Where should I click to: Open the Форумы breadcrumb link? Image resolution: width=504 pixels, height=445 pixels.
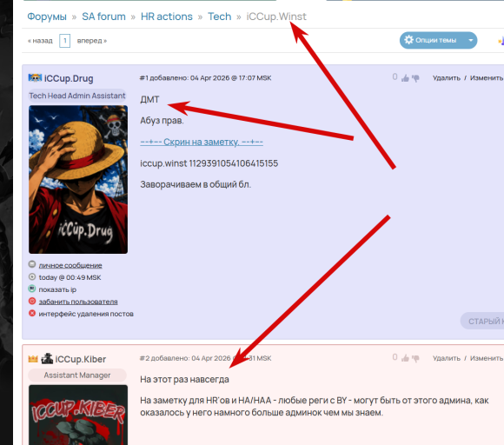tap(47, 17)
